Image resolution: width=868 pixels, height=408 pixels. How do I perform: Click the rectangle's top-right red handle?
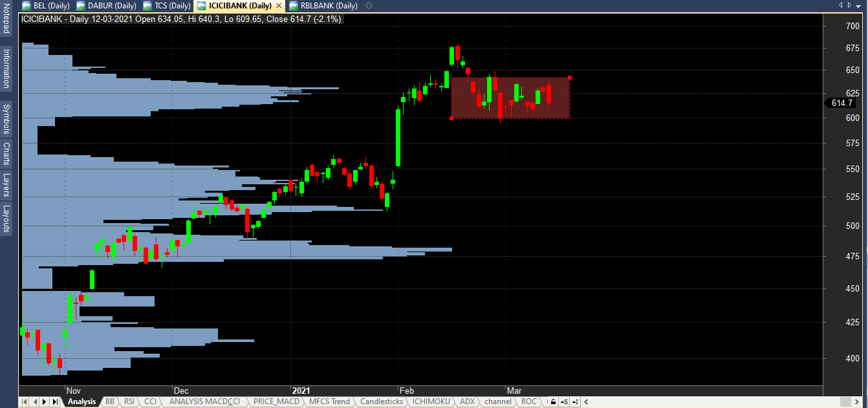tap(570, 78)
